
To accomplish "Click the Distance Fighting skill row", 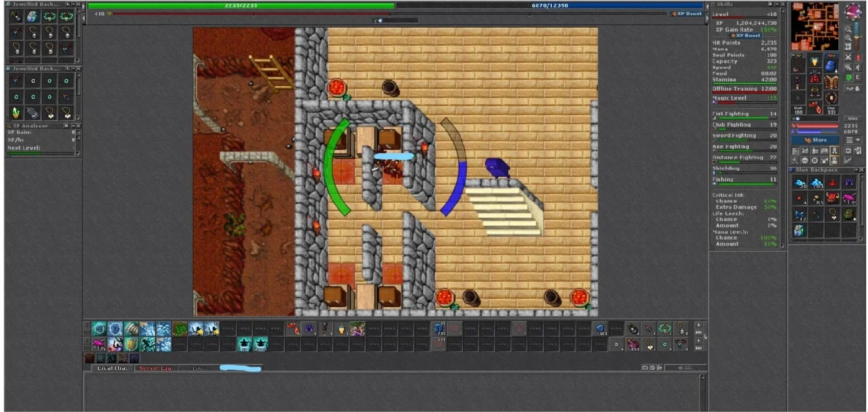I will (x=743, y=158).
